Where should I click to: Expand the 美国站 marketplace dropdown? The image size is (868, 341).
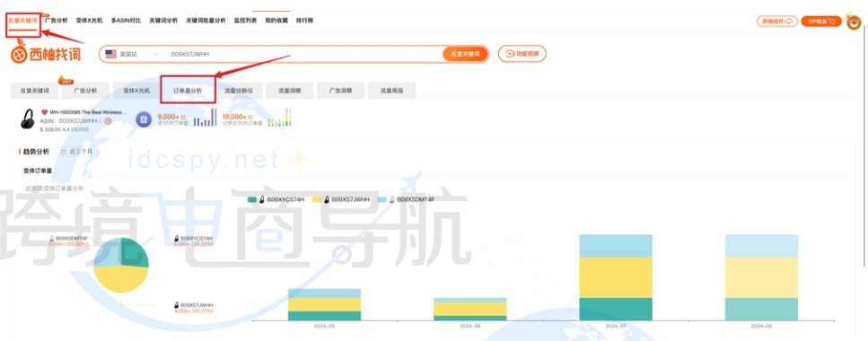pos(132,54)
